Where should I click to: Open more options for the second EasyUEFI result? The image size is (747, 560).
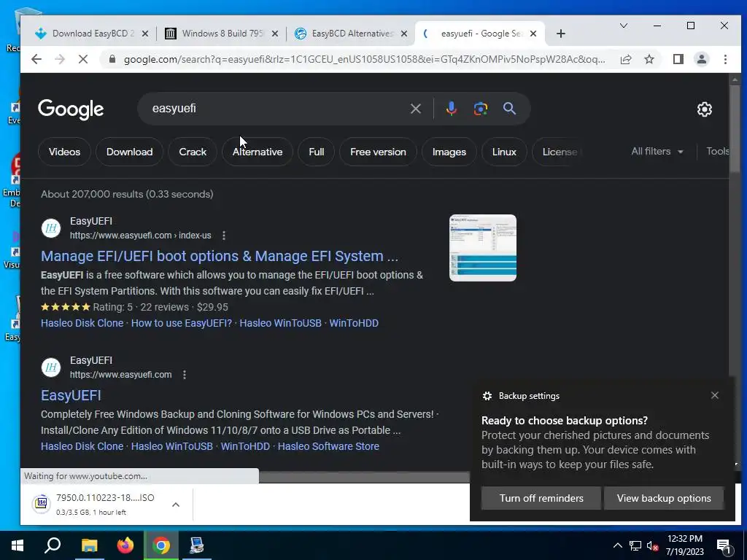185,375
